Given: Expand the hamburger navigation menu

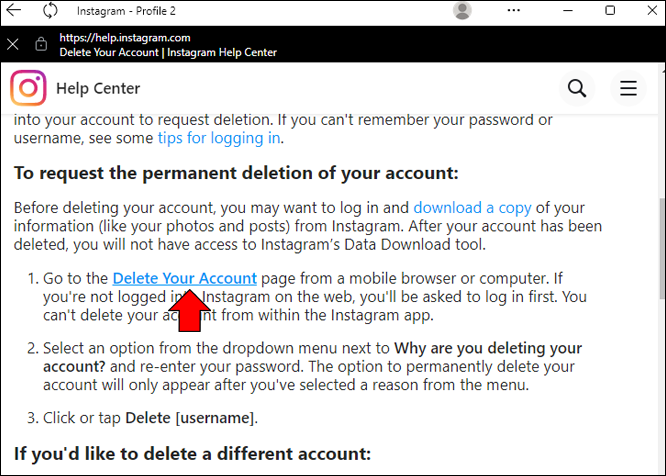Looking at the screenshot, I should pyautogui.click(x=628, y=88).
